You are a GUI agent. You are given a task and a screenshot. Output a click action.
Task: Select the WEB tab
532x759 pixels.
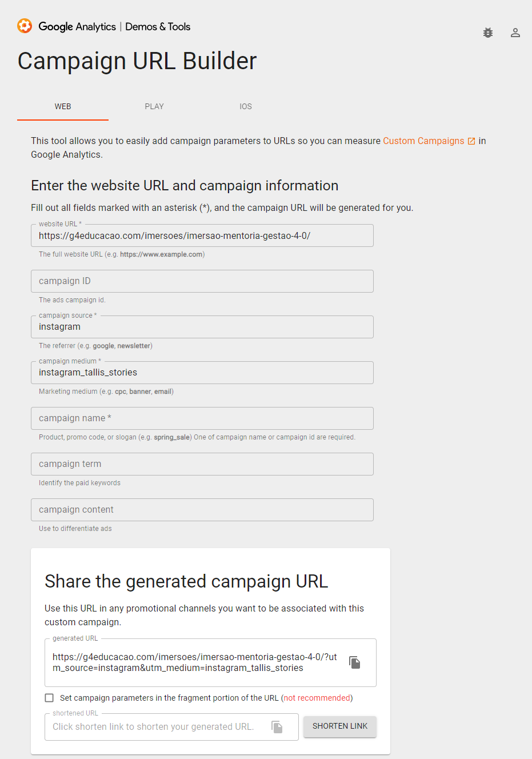click(x=63, y=106)
